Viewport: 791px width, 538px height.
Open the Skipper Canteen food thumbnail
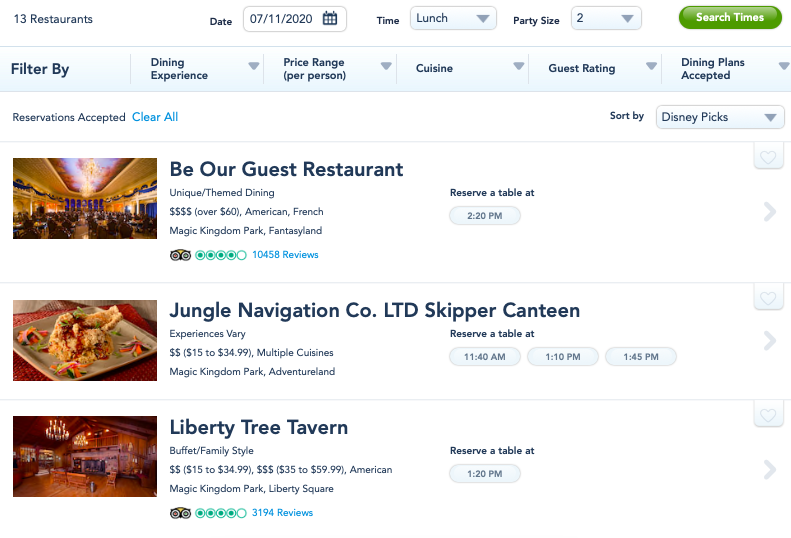click(x=85, y=340)
